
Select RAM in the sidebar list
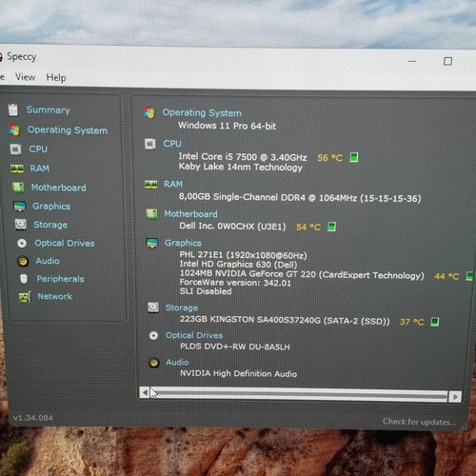[40, 169]
